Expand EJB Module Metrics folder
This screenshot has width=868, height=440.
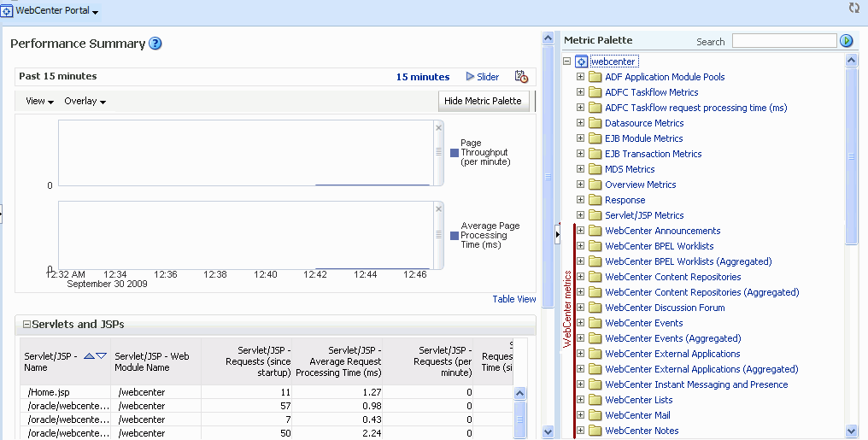[x=580, y=138]
